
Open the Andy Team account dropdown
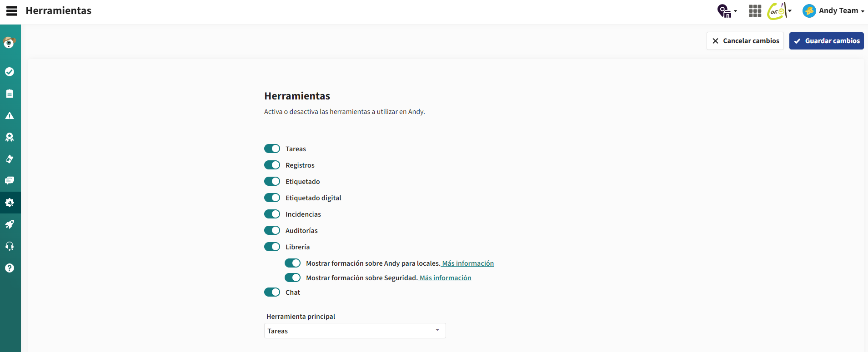pyautogui.click(x=833, y=11)
